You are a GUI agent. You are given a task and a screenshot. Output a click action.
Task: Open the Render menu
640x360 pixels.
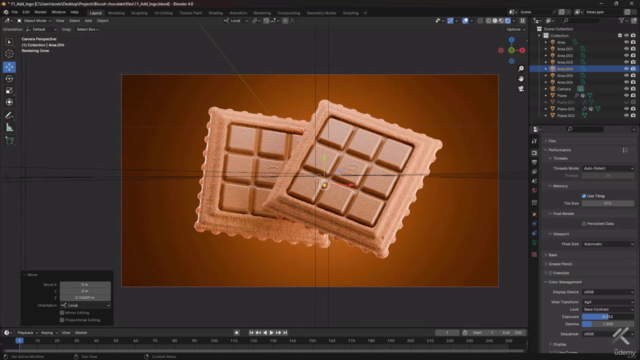pyautogui.click(x=40, y=12)
